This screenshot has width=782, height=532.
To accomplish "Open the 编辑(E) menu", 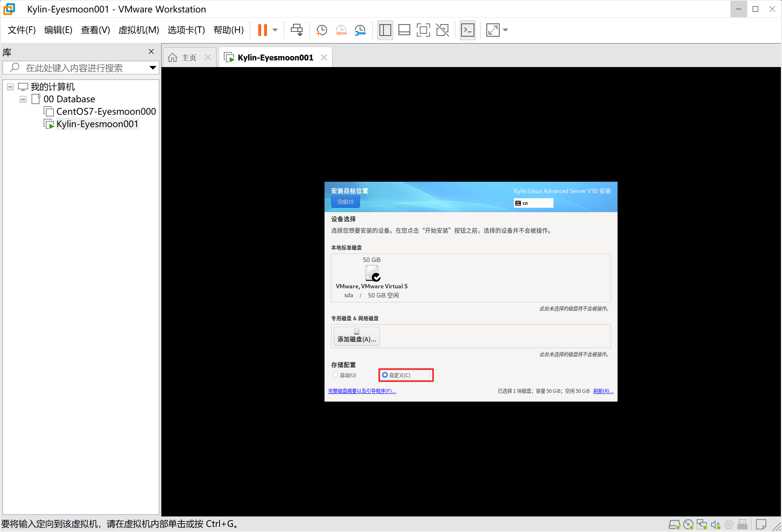I will [x=58, y=30].
